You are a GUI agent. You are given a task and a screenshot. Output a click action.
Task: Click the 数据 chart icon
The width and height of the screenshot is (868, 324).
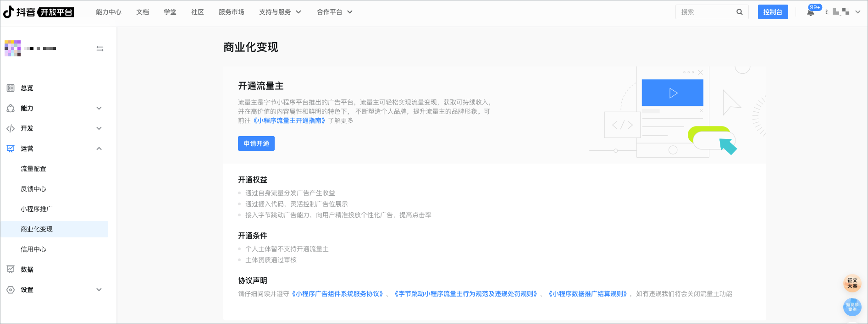click(11, 269)
